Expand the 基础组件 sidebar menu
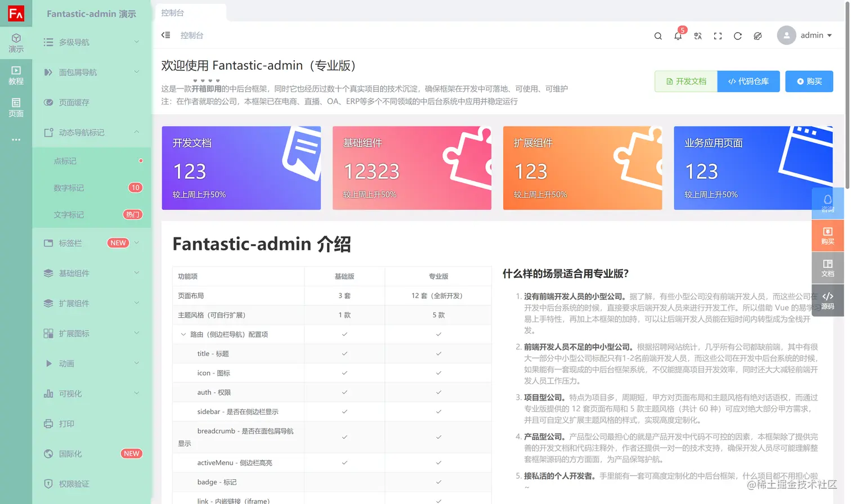This screenshot has height=504, width=851. 92,273
